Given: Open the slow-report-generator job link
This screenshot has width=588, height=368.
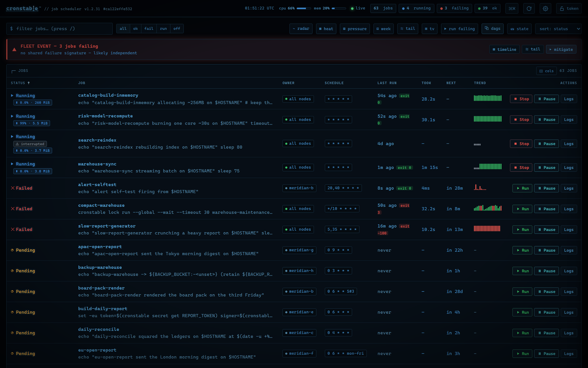Looking at the screenshot, I should (x=107, y=226).
